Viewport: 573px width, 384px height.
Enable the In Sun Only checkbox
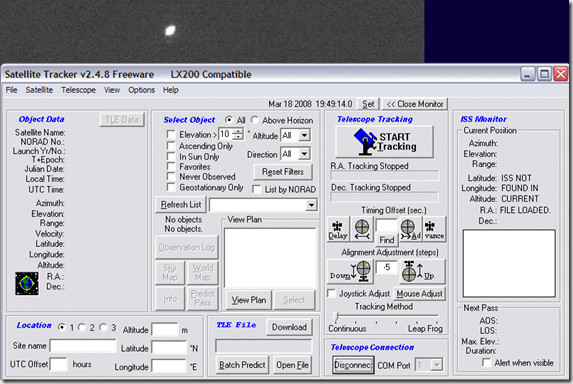pos(171,156)
